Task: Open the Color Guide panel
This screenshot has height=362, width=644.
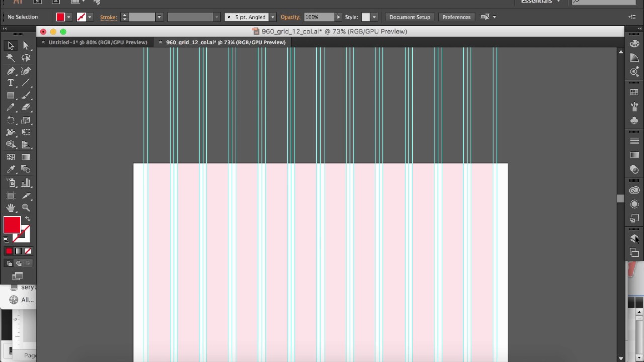Action: pos(634,58)
